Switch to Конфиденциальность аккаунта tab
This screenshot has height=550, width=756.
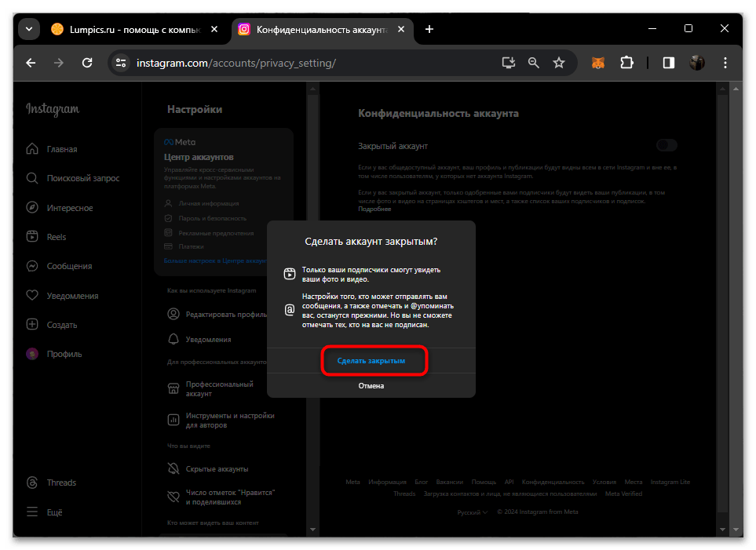pyautogui.click(x=322, y=29)
